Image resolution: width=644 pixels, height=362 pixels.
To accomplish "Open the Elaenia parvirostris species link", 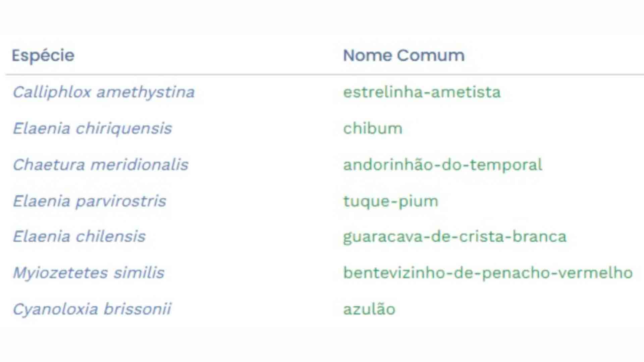I will (x=89, y=201).
